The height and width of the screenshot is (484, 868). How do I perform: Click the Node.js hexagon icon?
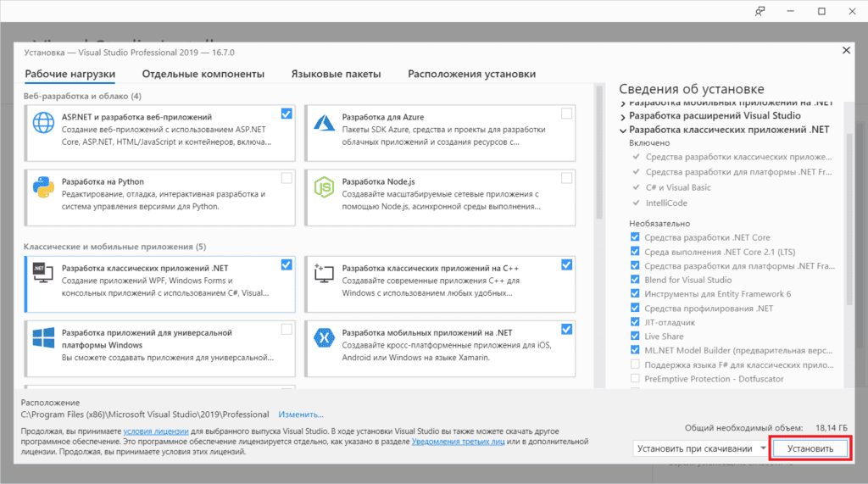click(324, 187)
